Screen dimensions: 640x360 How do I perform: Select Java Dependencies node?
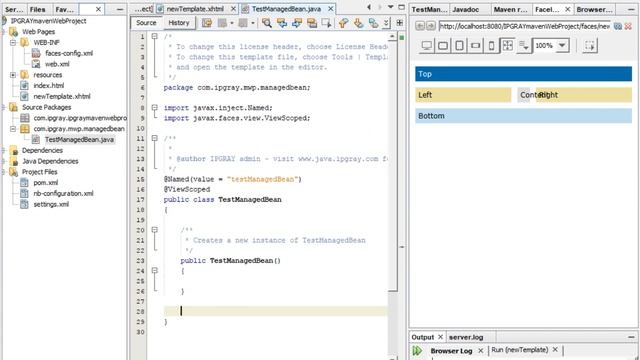coord(50,161)
